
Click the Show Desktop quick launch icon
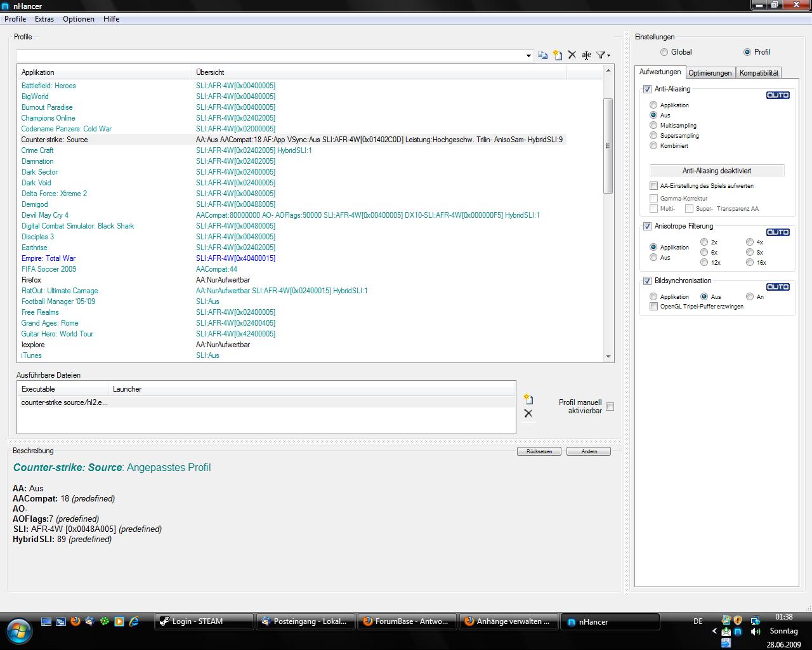tap(46, 621)
